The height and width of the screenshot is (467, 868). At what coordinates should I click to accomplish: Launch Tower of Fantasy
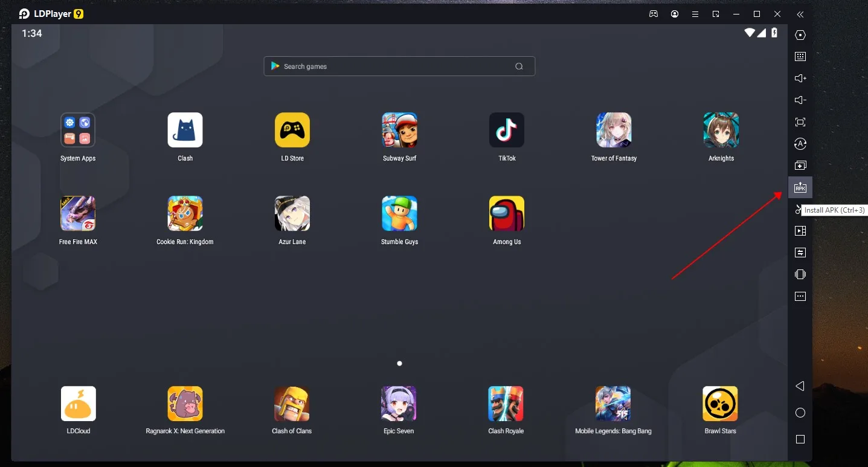[614, 130]
